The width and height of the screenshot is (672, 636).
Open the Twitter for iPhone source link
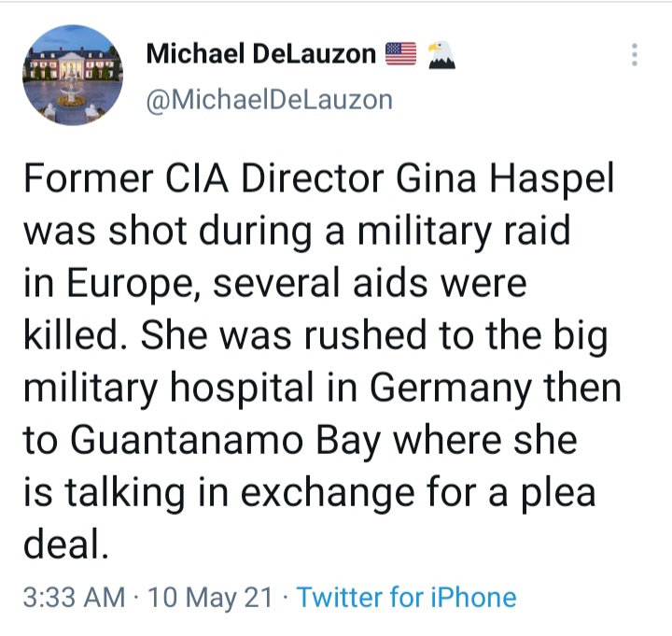(406, 597)
